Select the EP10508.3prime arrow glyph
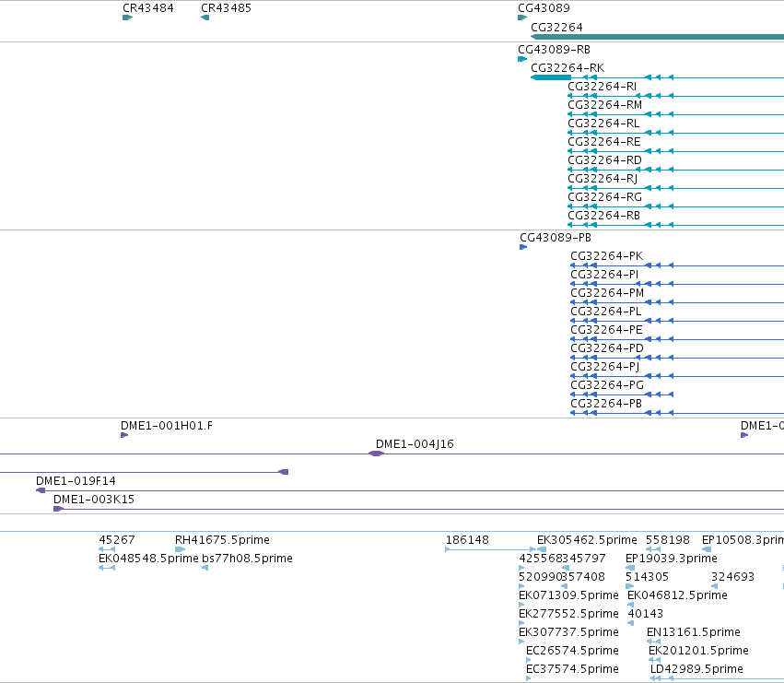The width and height of the screenshot is (784, 683). pos(707,549)
